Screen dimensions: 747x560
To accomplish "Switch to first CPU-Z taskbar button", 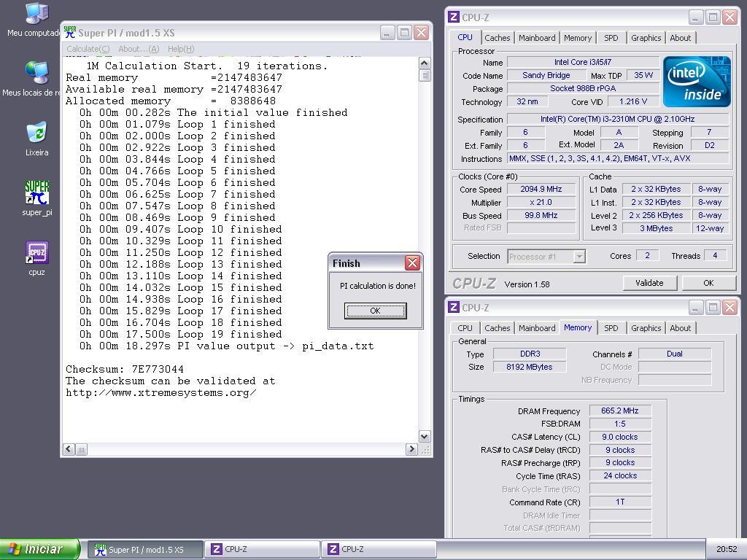I will click(262, 550).
